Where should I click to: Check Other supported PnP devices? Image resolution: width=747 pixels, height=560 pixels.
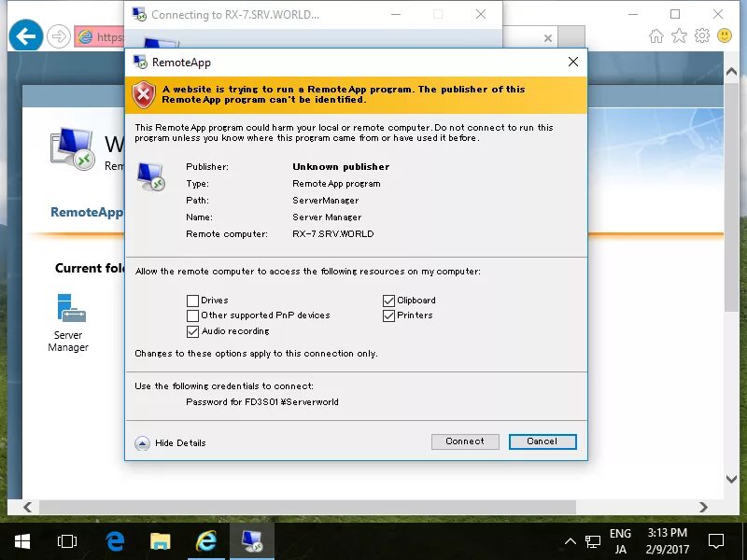(192, 315)
